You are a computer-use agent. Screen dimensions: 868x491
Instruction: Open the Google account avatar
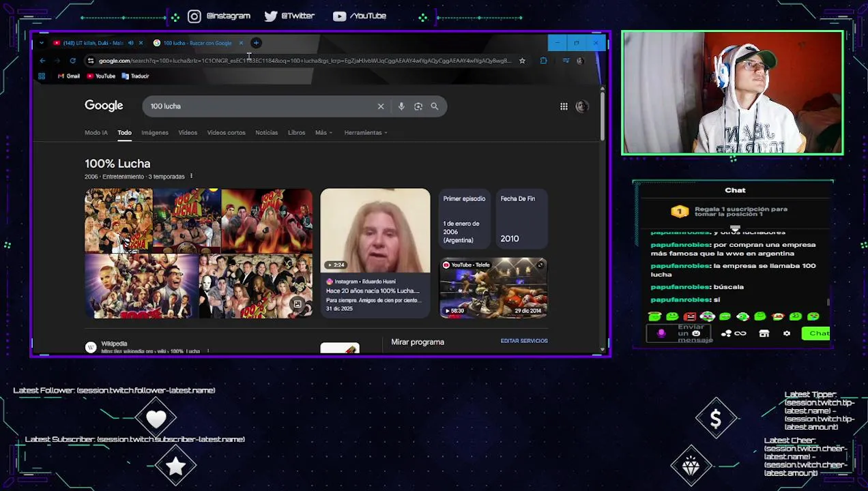pyautogui.click(x=581, y=106)
